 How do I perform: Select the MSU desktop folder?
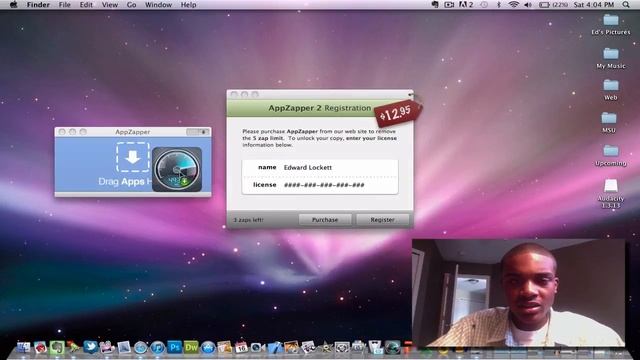(609, 122)
